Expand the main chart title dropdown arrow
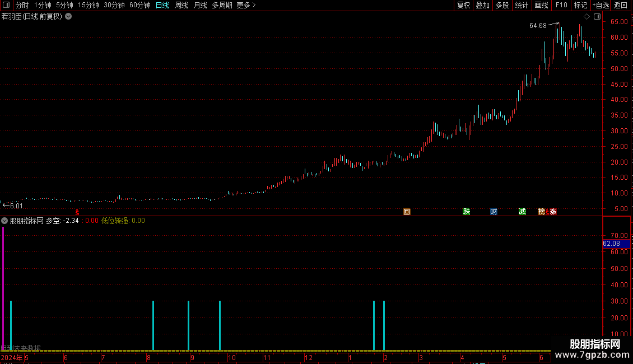The height and width of the screenshot is (364, 633). click(x=69, y=17)
